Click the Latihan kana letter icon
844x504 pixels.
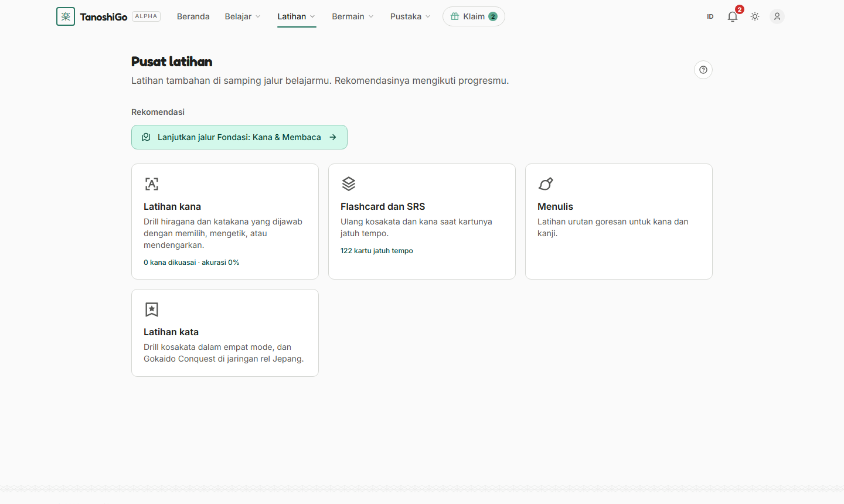[152, 184]
